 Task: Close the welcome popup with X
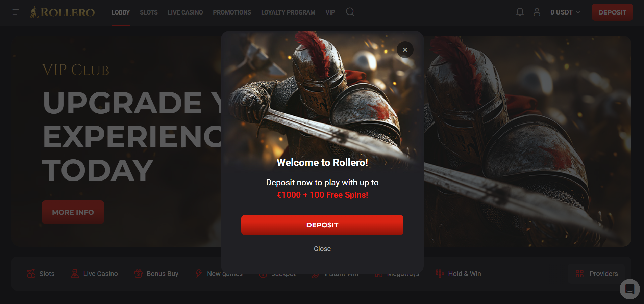[405, 50]
